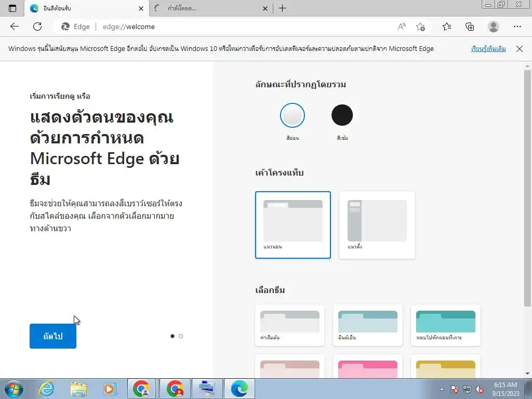This screenshot has height=399, width=532.
Task: Open the Favorites list icon
Action: pos(447,26)
